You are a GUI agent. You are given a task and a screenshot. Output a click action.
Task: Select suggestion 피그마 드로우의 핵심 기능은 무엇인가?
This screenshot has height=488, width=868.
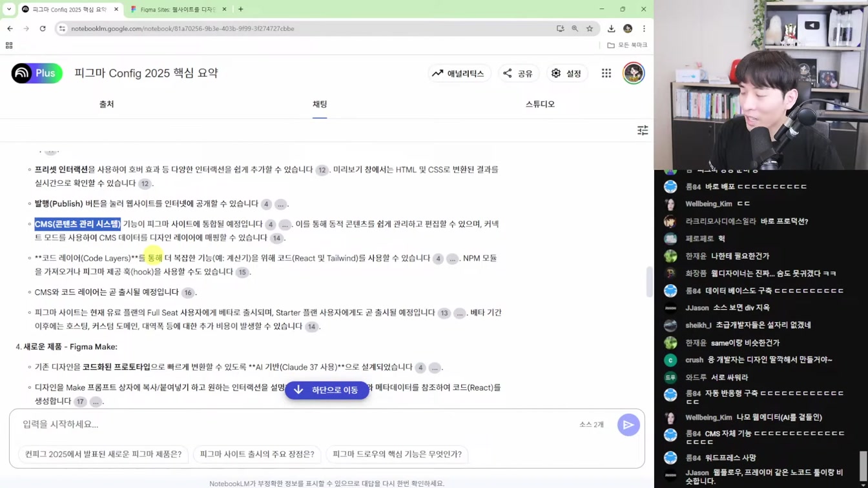397,454
